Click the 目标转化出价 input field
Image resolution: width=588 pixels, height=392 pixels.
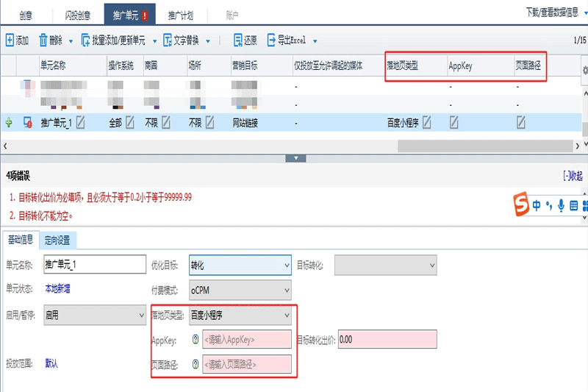tap(386, 340)
